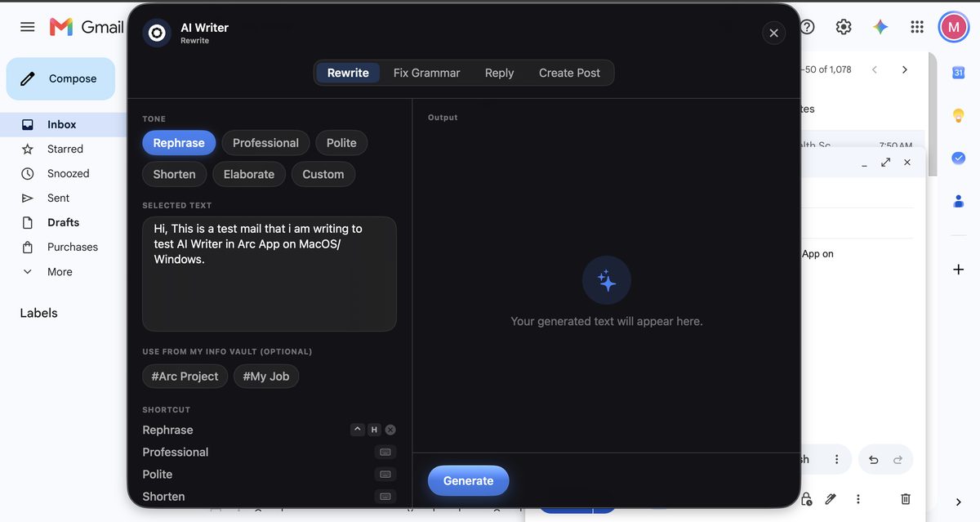Close the AI Writer panel
This screenshot has width=980, height=522.
(x=773, y=33)
